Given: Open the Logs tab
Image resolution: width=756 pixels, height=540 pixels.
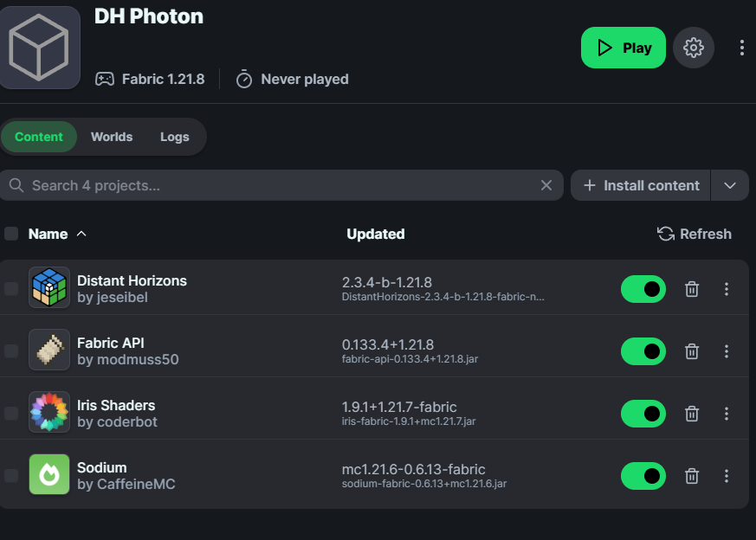Looking at the screenshot, I should click(x=174, y=137).
